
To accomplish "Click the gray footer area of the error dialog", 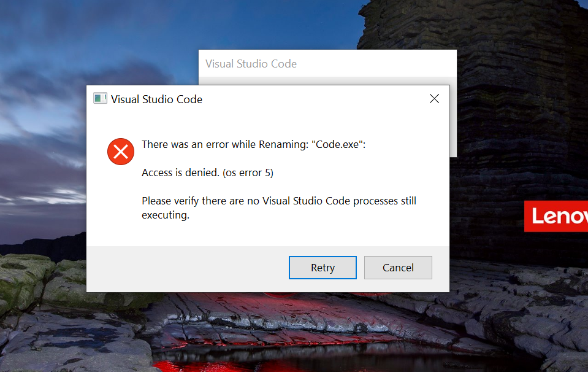I will [184, 268].
